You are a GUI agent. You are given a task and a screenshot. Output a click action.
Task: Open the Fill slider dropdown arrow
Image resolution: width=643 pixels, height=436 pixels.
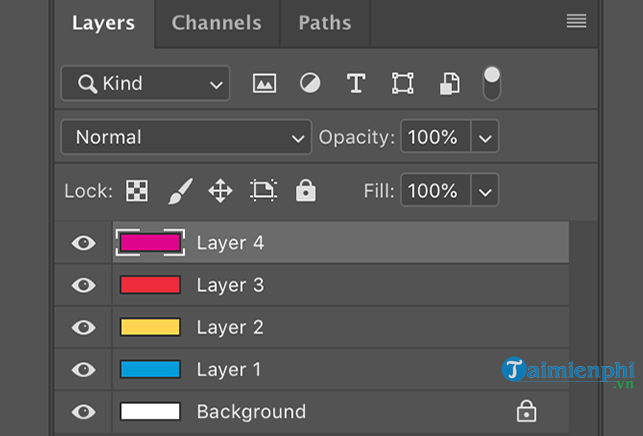tap(485, 191)
